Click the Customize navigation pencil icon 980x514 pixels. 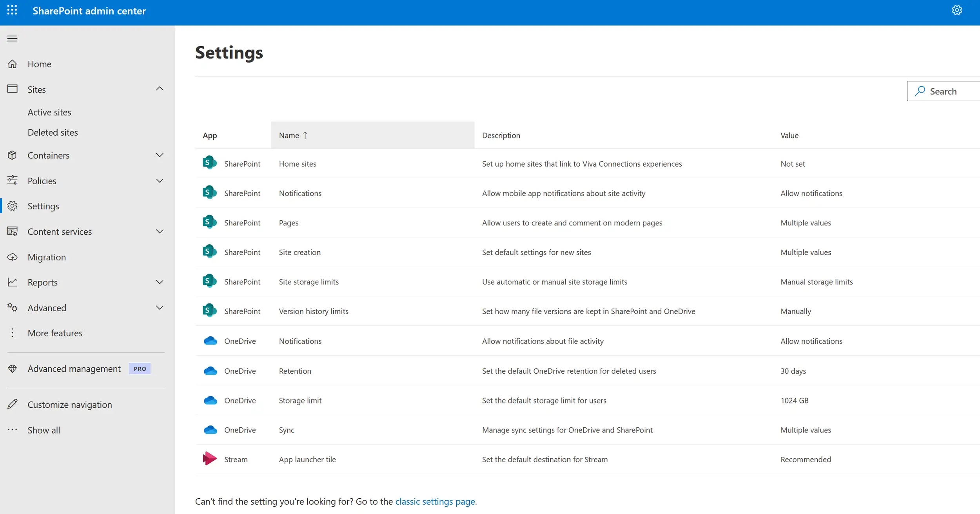(13, 404)
